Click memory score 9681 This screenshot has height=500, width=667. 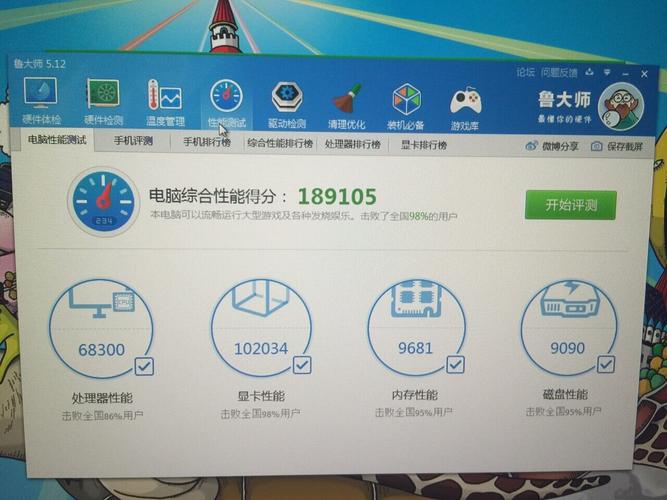(415, 348)
